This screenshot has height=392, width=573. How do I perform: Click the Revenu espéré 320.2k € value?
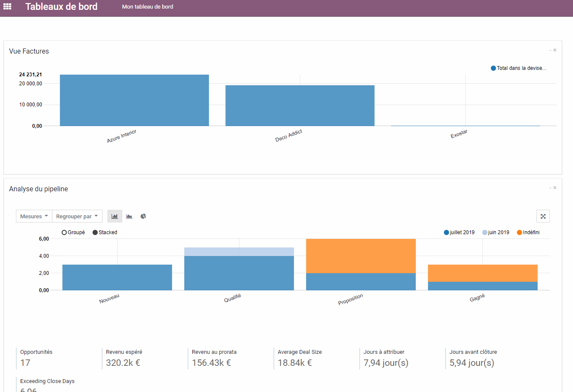[x=123, y=363]
